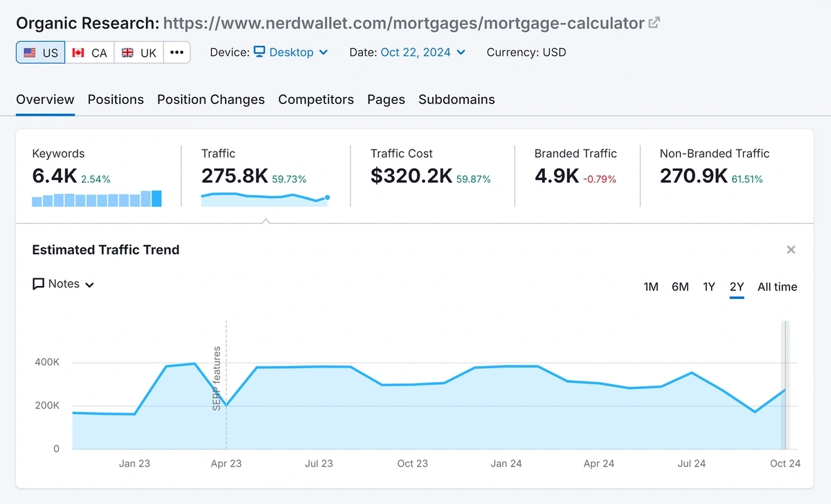Switch to the CA database

point(90,53)
